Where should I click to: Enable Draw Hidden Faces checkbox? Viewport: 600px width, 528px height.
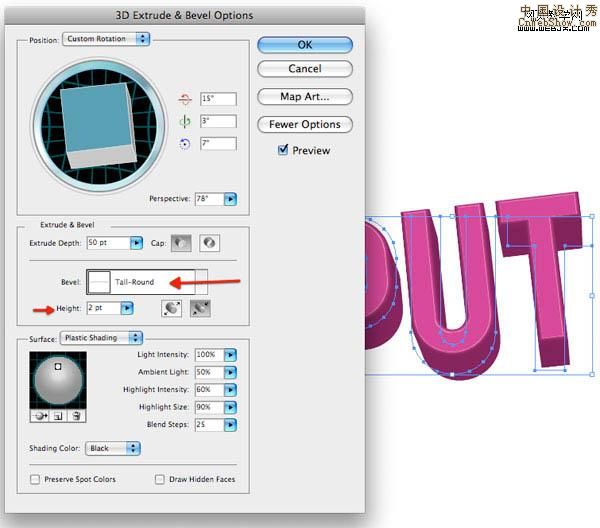point(160,479)
